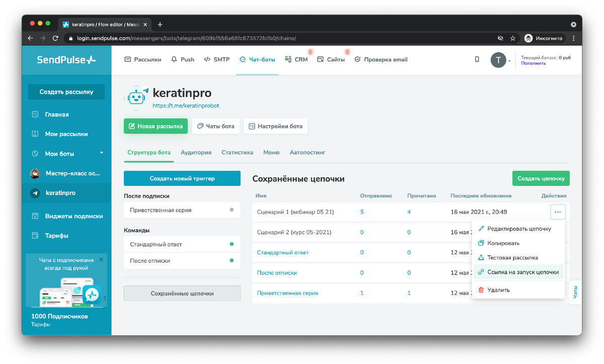Click Создать цепочку green button
Image resolution: width=604 pixels, height=364 pixels.
coord(541,178)
